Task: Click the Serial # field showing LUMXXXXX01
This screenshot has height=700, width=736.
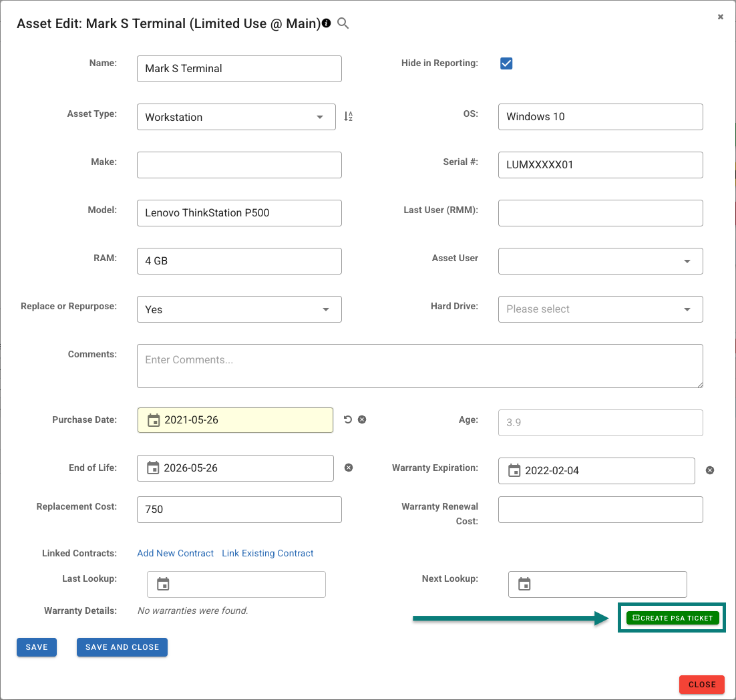Action: tap(600, 165)
